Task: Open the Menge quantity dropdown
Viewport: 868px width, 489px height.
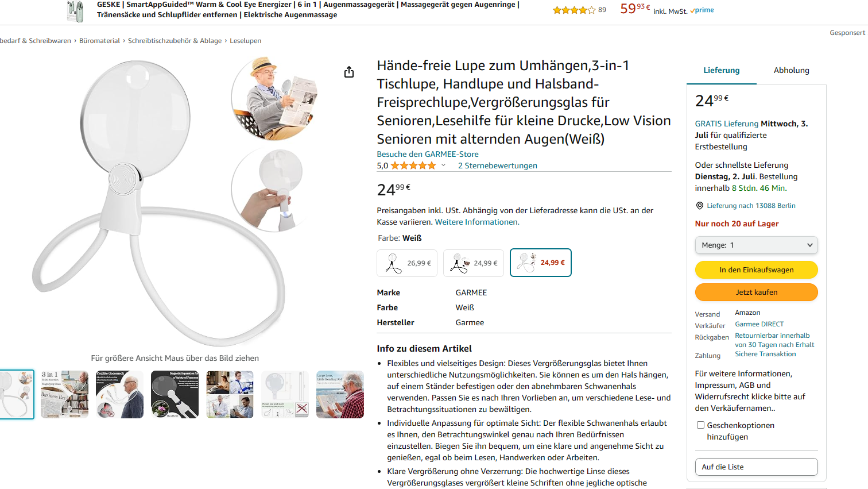Action: point(756,245)
